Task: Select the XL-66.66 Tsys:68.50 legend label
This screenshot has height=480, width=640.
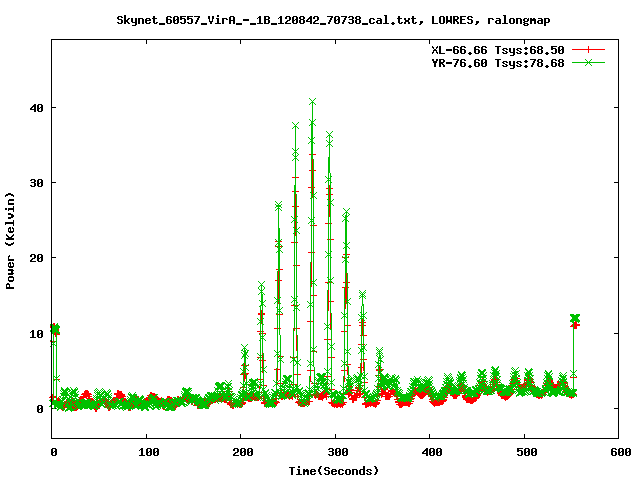Action: tap(496, 49)
